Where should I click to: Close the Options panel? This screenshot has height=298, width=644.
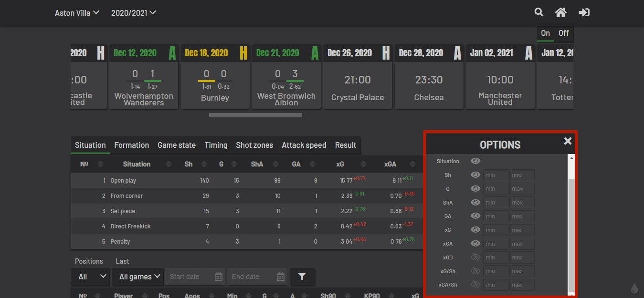pyautogui.click(x=568, y=141)
